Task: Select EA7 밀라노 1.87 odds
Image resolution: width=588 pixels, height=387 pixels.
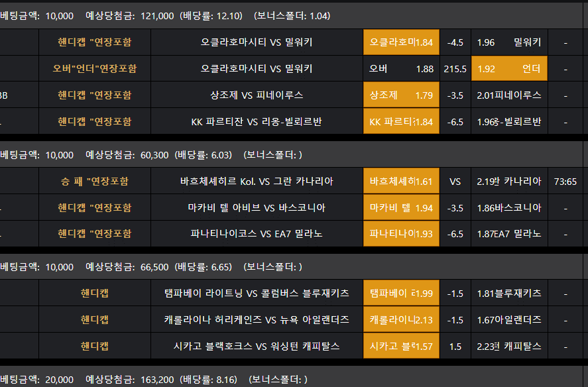Action: tap(509, 234)
